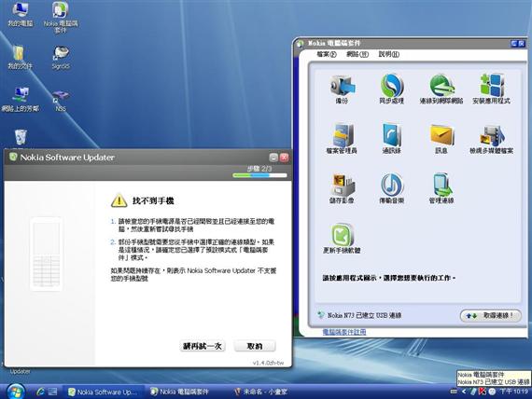Open the 檔案 menu in PC Suite
Screen dimensions: 532x399
coord(327,54)
